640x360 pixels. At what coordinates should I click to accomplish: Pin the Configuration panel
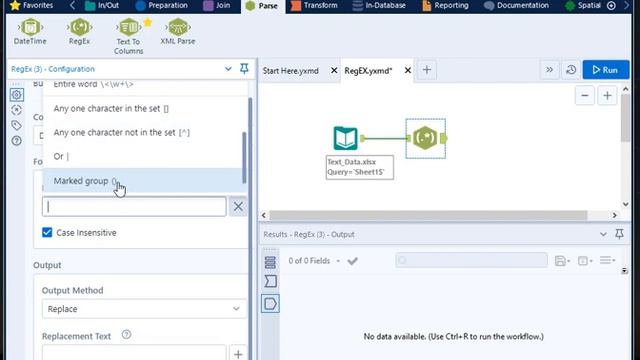[244, 69]
